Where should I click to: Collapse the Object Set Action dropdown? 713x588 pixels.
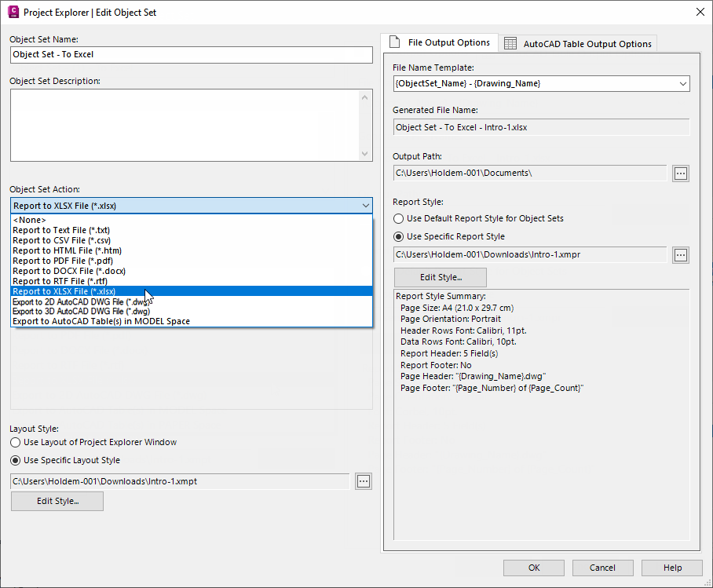tap(366, 206)
